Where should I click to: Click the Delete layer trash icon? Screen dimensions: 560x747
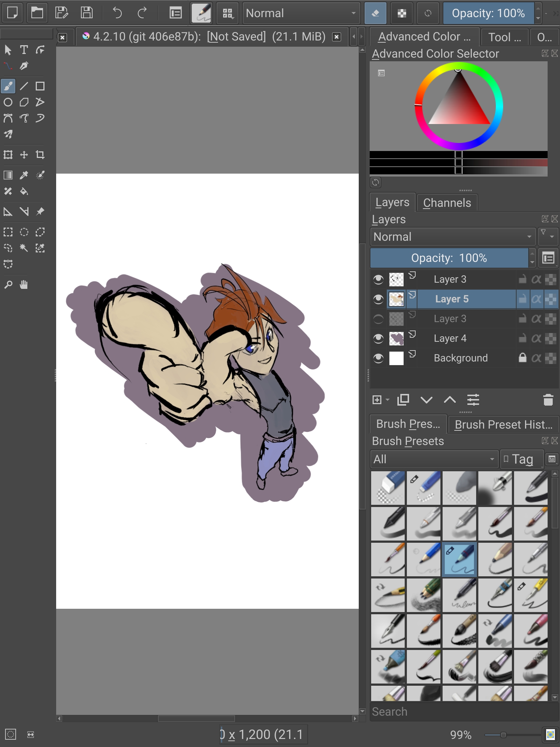tap(548, 400)
